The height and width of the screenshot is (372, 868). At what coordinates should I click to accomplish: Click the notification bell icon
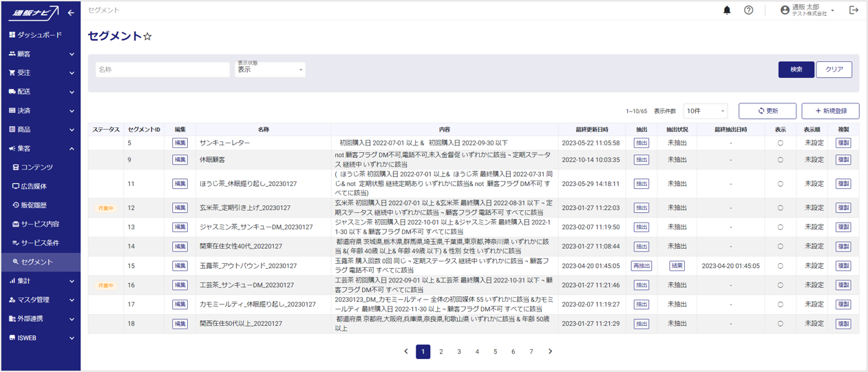727,10
